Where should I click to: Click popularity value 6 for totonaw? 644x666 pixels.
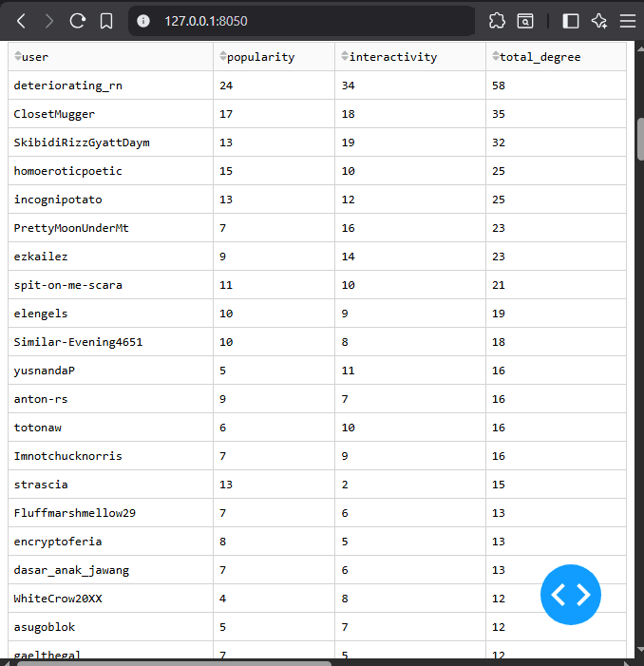click(274, 428)
